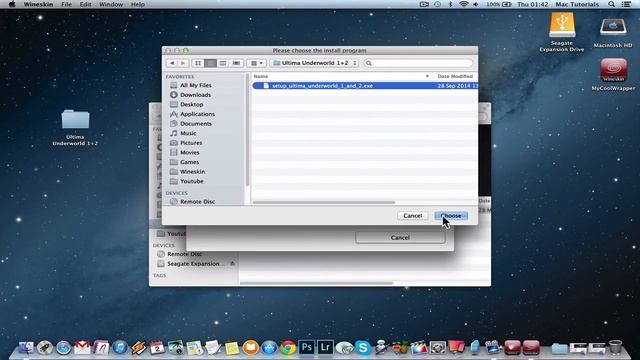Click the volume icon in menu bar

476,4
